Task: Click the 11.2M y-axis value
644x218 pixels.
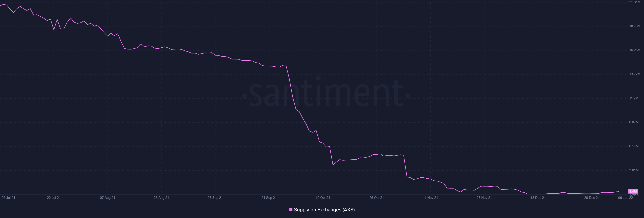Action: pos(634,98)
